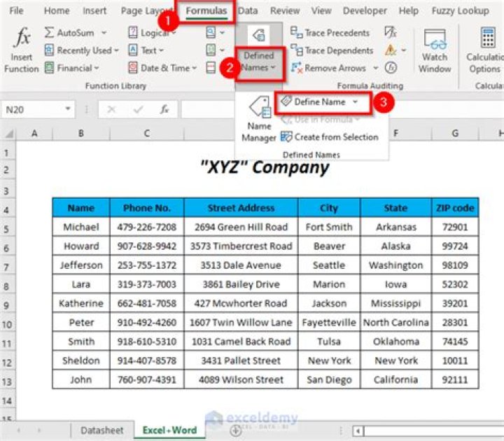Screen dimensions: 504x441
Task: Switch to the Datasheet sheet tab
Action: (102, 430)
